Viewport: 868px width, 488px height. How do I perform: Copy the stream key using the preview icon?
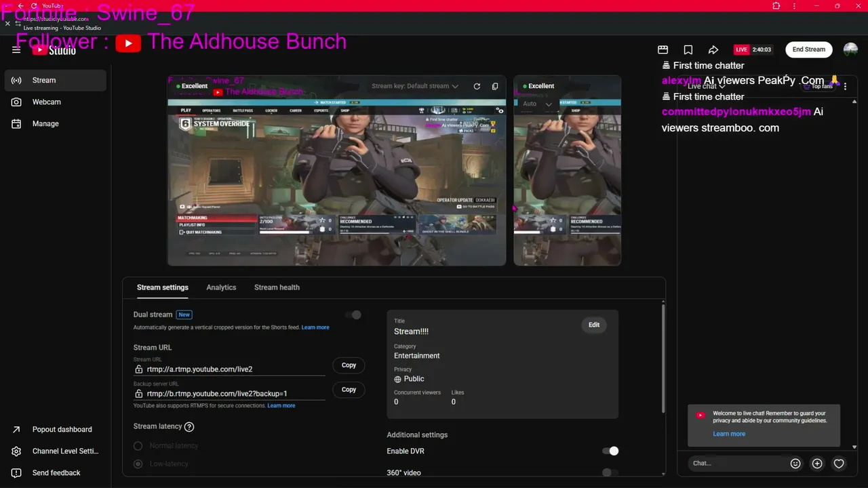495,86
